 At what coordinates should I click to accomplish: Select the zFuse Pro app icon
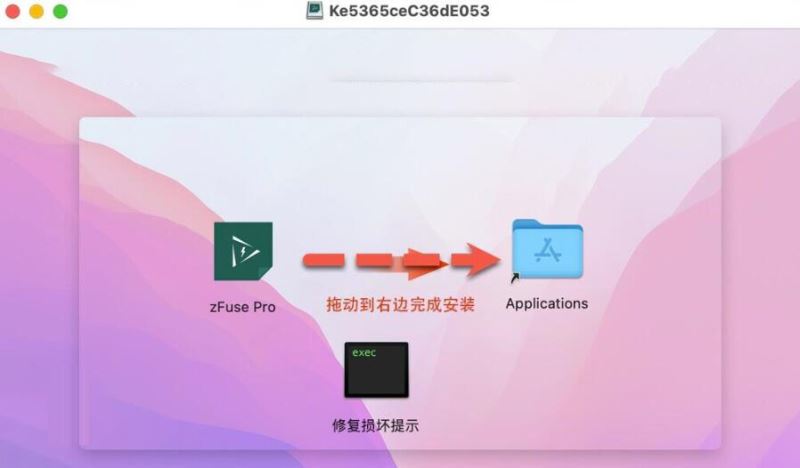[x=243, y=251]
